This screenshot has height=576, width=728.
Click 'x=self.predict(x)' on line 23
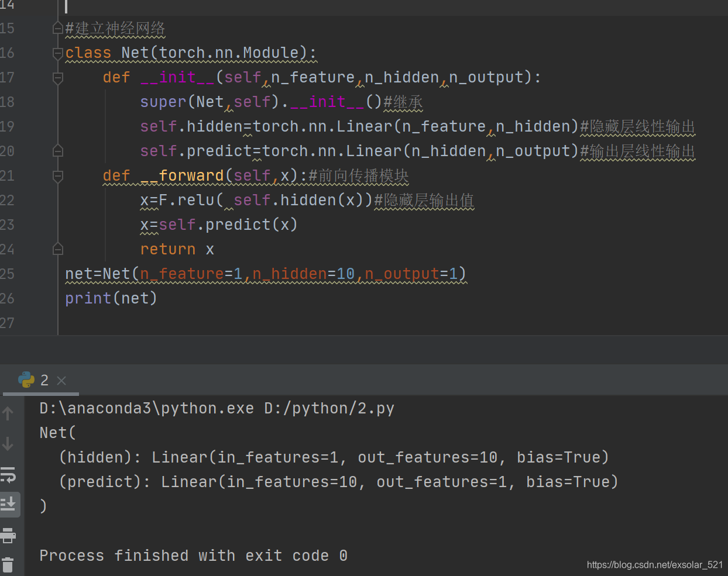tap(219, 225)
